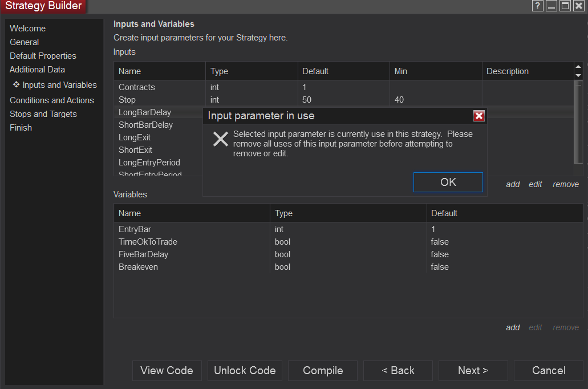588x389 pixels.
Task: Click the error X icon in dialog
Action: pos(220,139)
